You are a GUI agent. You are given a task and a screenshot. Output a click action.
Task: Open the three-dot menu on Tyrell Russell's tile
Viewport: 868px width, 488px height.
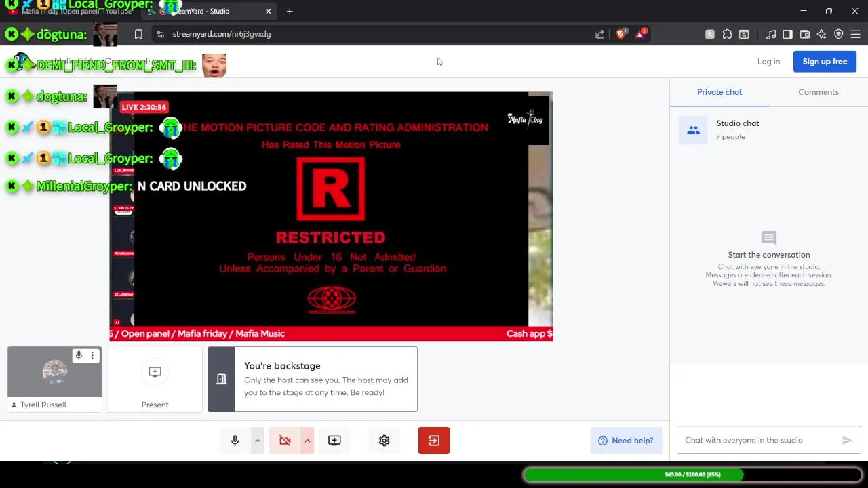92,355
